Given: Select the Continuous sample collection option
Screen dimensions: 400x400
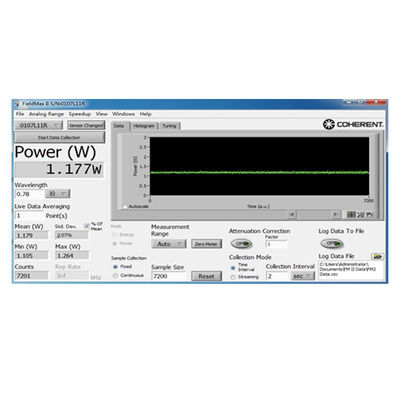Looking at the screenshot, I should [115, 276].
